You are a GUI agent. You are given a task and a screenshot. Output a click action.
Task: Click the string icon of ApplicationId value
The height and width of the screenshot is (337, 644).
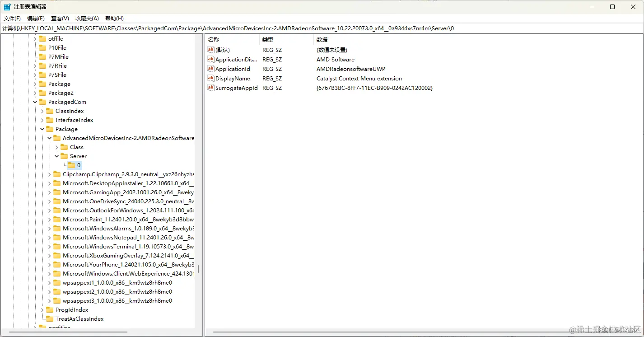211,69
